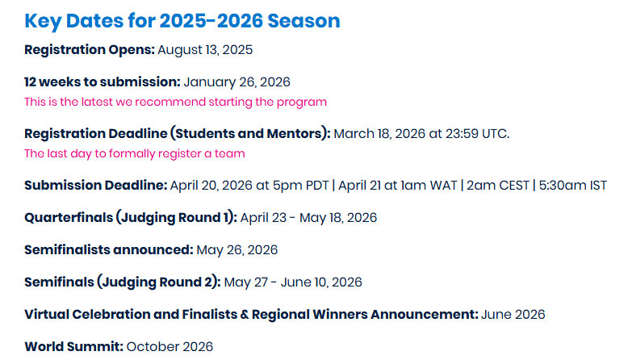The height and width of the screenshot is (364, 632).
Task: Click the May 26, 2026 date
Action: (237, 250)
